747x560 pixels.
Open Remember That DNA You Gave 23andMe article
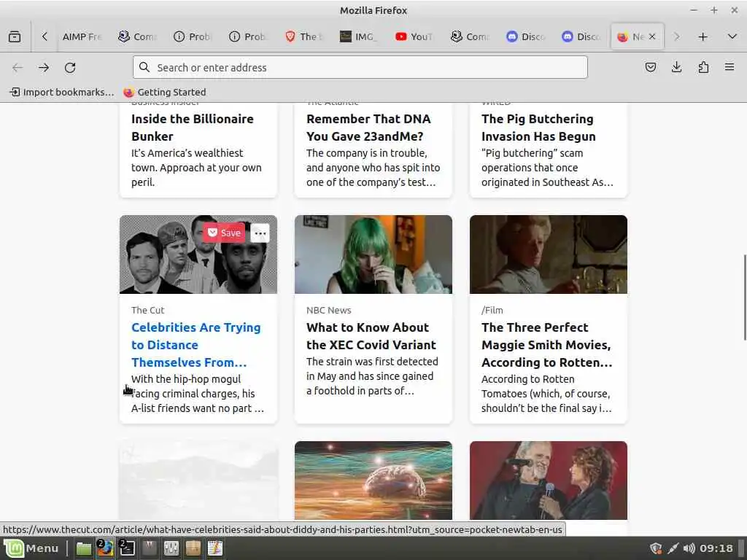click(x=368, y=128)
